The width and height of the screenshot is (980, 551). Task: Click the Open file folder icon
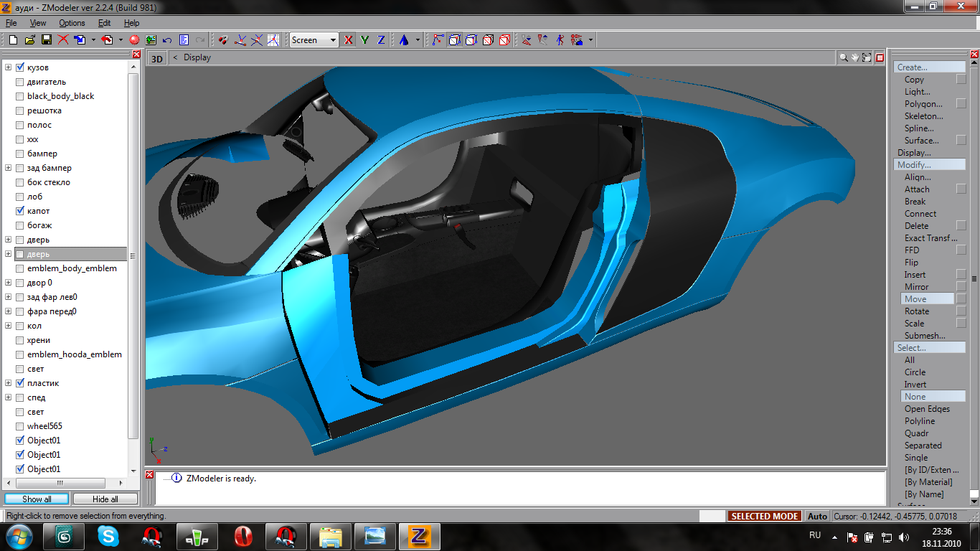[x=29, y=40]
